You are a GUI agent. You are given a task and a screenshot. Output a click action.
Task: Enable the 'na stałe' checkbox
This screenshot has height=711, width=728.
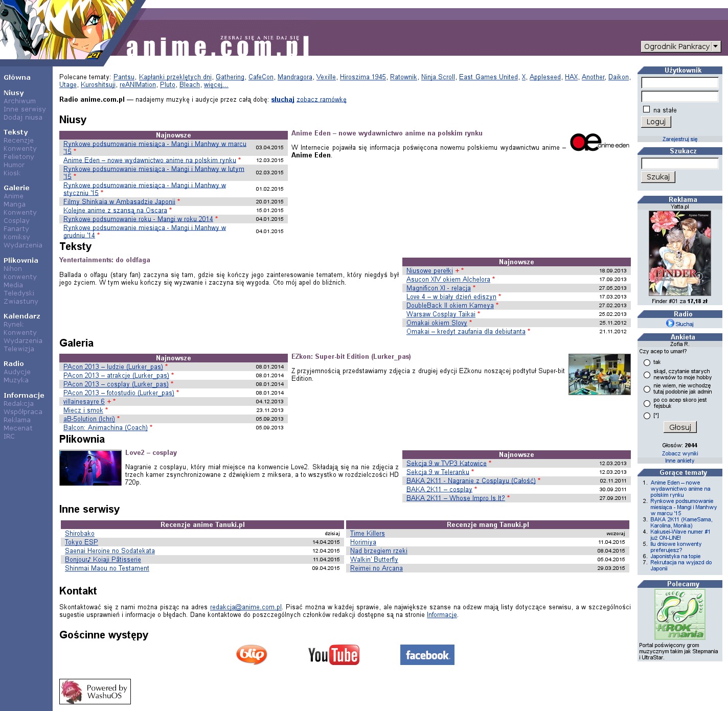pyautogui.click(x=646, y=109)
